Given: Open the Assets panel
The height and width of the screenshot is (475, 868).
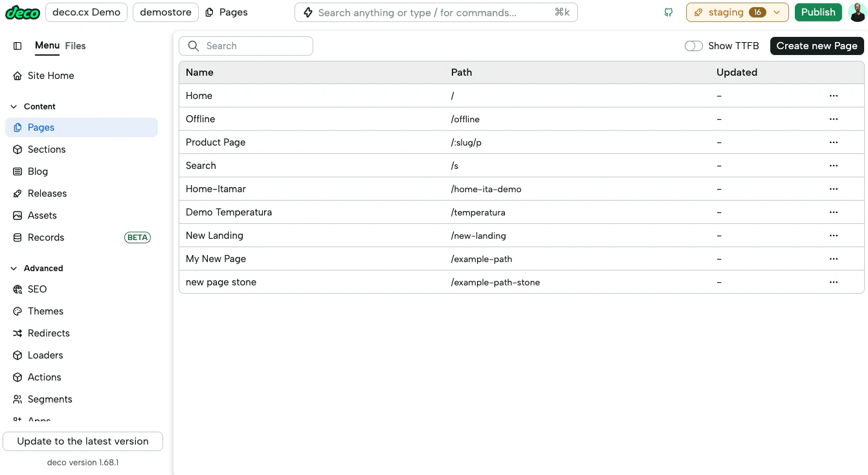Looking at the screenshot, I should click(x=41, y=215).
